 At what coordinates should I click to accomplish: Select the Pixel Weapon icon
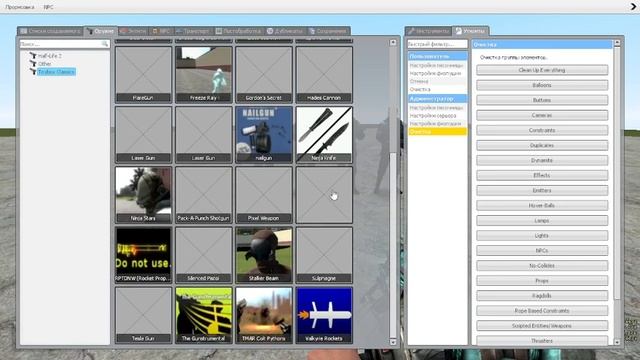[x=264, y=195]
